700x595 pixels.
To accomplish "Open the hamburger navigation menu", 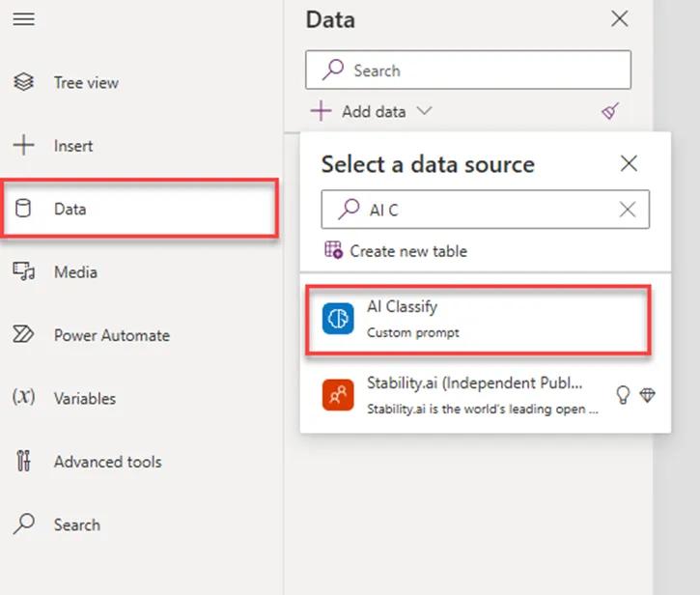I will click(x=23, y=19).
